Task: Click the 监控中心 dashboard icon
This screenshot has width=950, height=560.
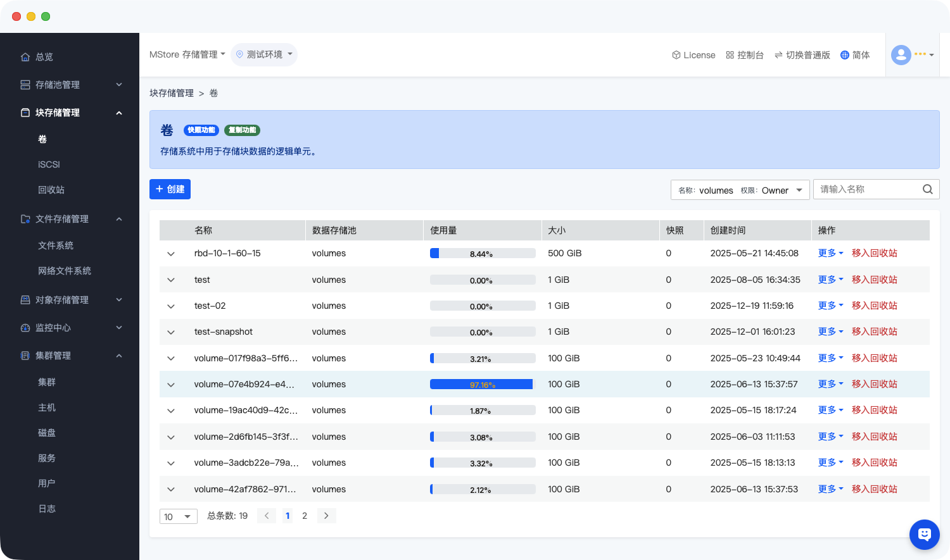Action: [25, 328]
